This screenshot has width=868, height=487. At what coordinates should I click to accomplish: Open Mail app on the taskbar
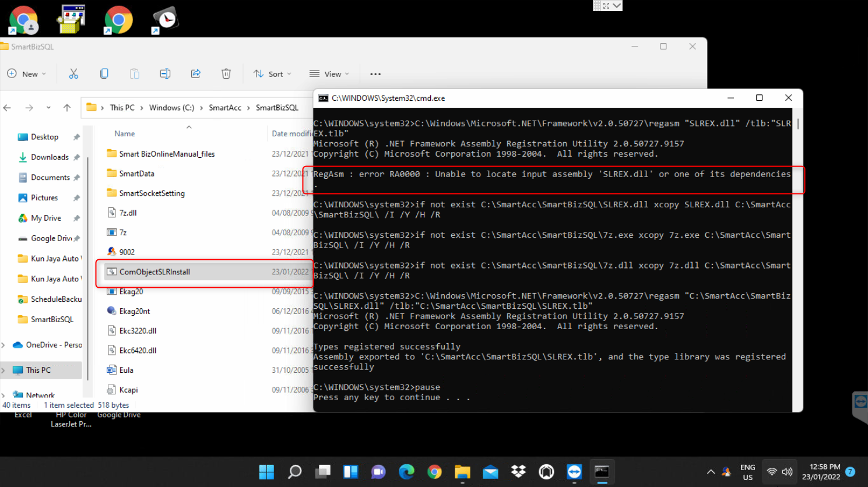coord(490,471)
